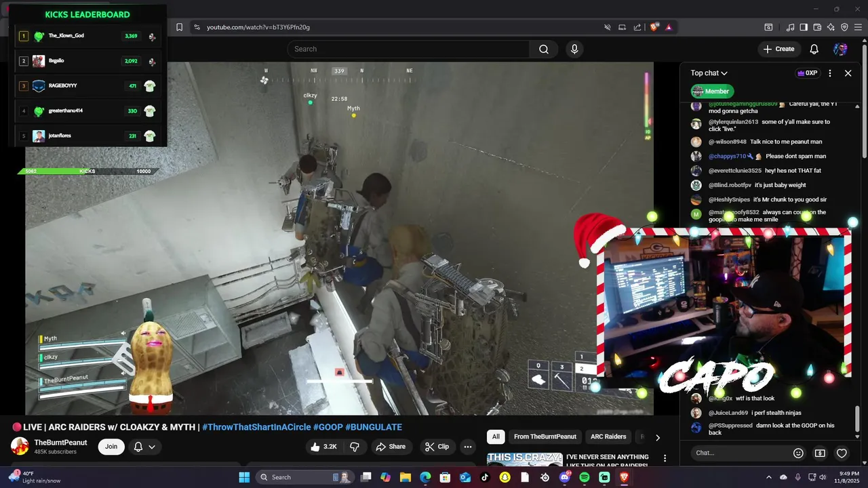Select From TheBurntPeanut filter chip
868x488 pixels.
[545, 437]
